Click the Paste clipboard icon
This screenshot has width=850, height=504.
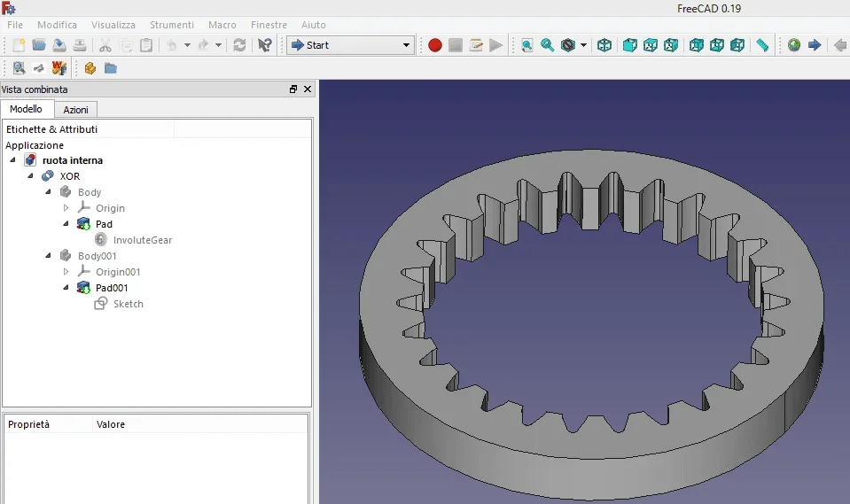pos(146,45)
